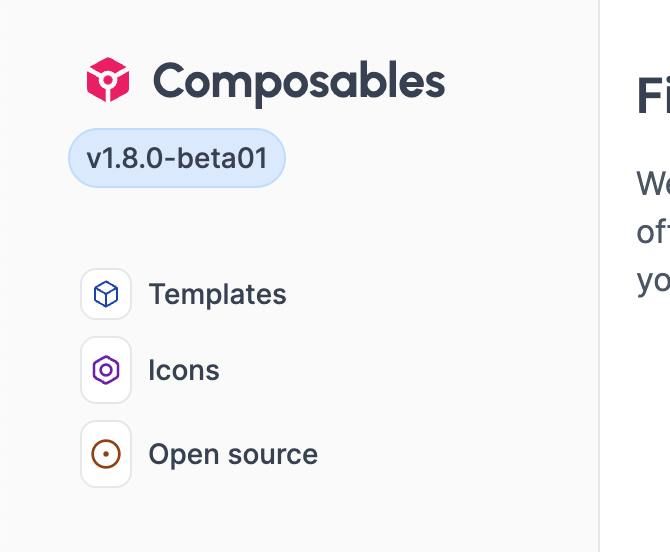Click the brown Open source circle icon
The height and width of the screenshot is (552, 670).
coord(106,454)
